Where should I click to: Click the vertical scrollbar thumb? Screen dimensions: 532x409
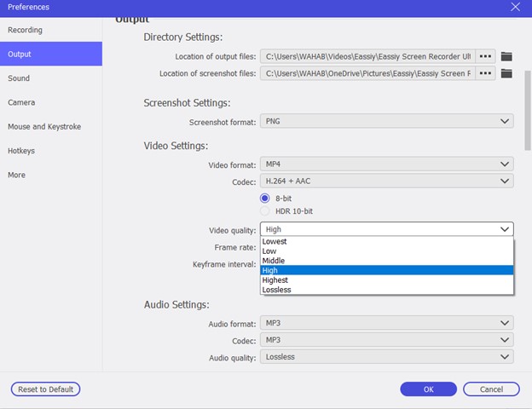click(528, 110)
